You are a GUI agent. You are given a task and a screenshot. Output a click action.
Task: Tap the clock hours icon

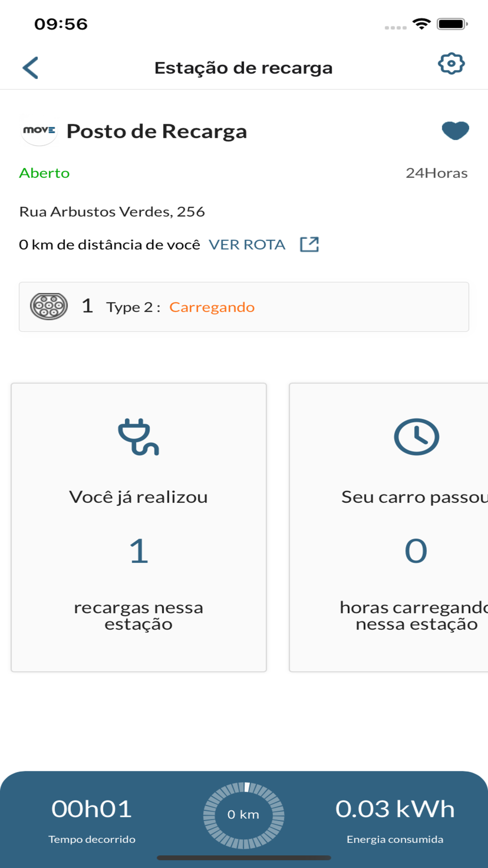[x=416, y=437]
